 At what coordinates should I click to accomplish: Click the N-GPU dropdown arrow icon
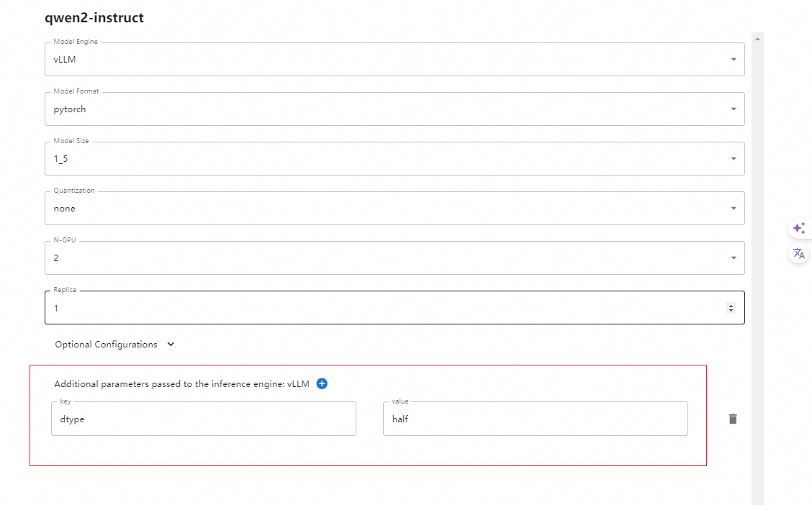pyautogui.click(x=734, y=258)
